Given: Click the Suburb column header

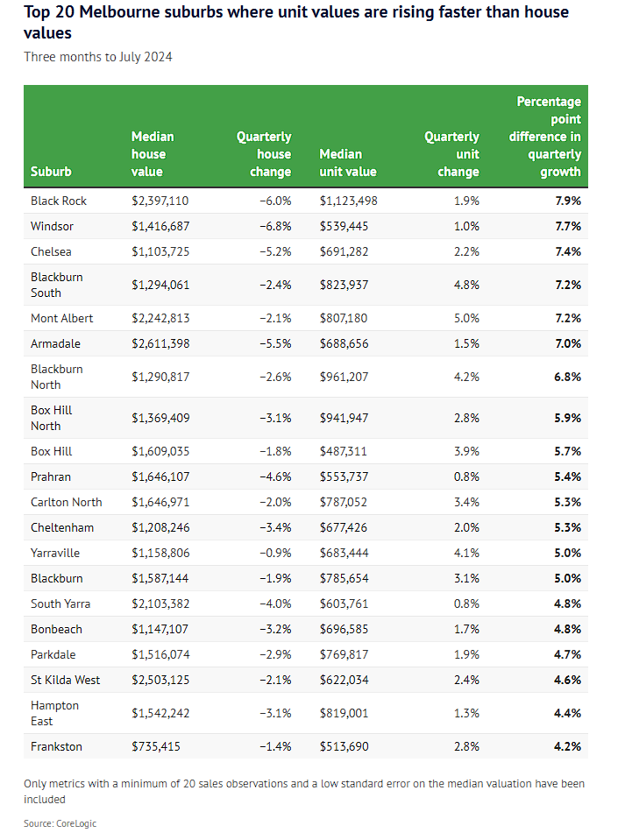Looking at the screenshot, I should click(51, 172).
